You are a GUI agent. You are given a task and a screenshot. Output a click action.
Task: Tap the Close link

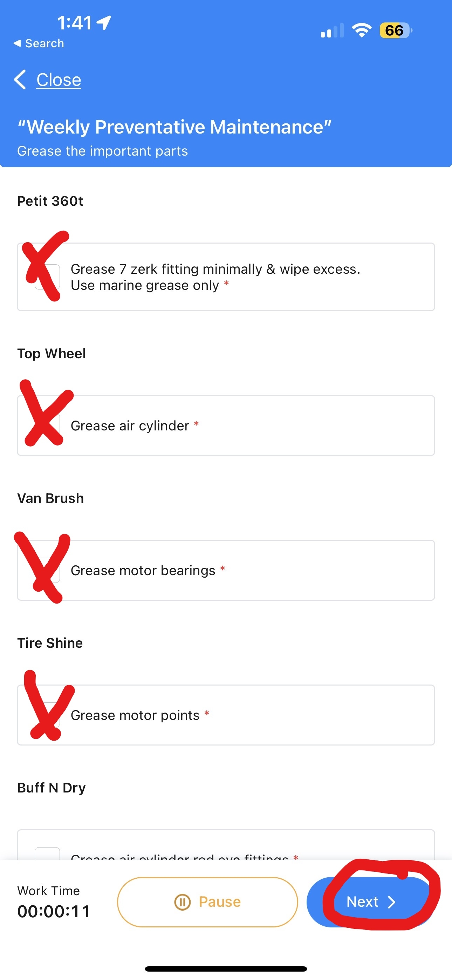pos(59,80)
